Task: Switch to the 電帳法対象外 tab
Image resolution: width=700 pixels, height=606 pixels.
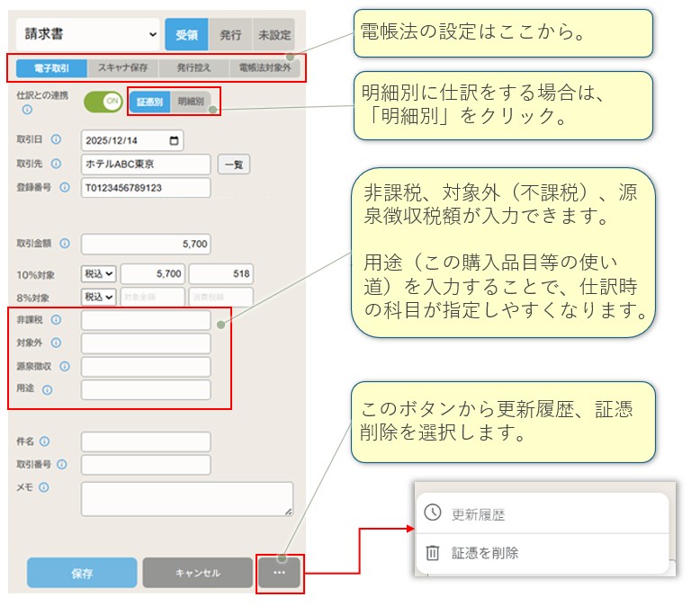Action: [265, 68]
